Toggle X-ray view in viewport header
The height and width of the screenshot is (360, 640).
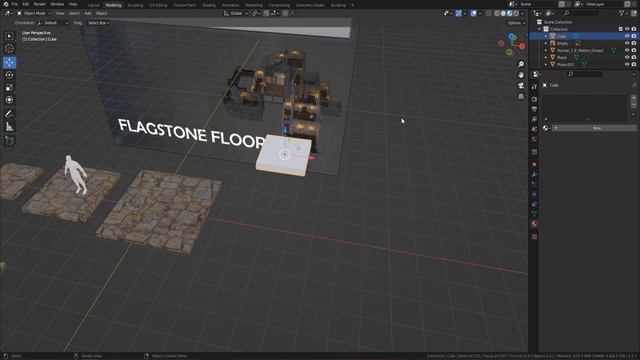(x=489, y=13)
